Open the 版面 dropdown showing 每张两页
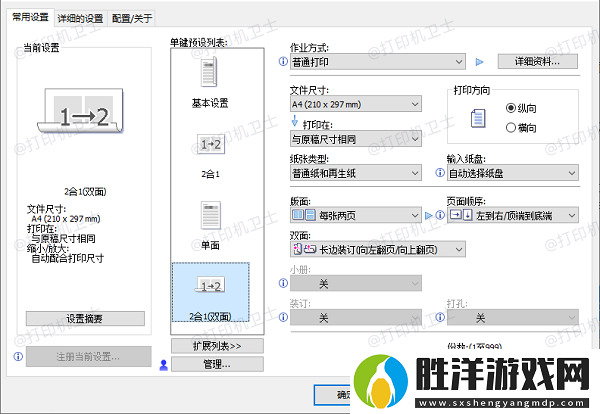The height and width of the screenshot is (414, 600). [356, 215]
